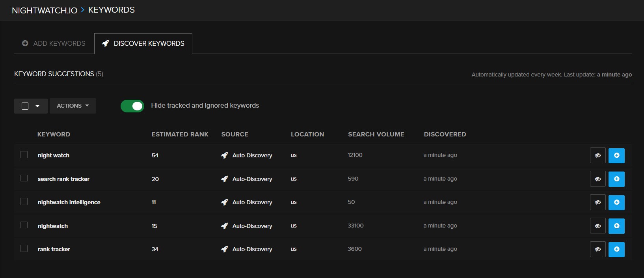Sort table by Estimated Rank header
Screen dimensions: 644x278
coord(180,134)
